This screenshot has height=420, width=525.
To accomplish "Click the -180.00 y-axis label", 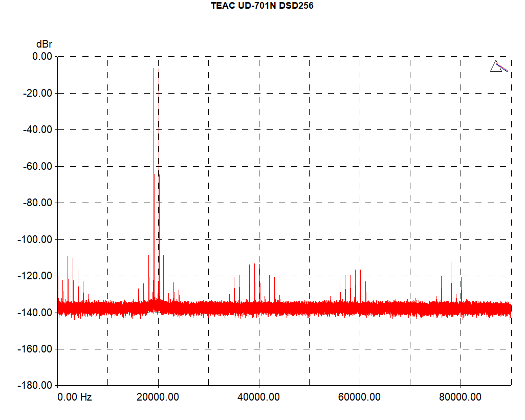I will [35, 385].
